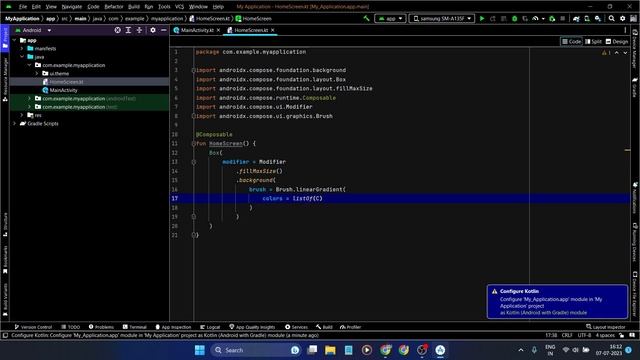
Task: Open the Problems tool window
Action: pos(101,327)
